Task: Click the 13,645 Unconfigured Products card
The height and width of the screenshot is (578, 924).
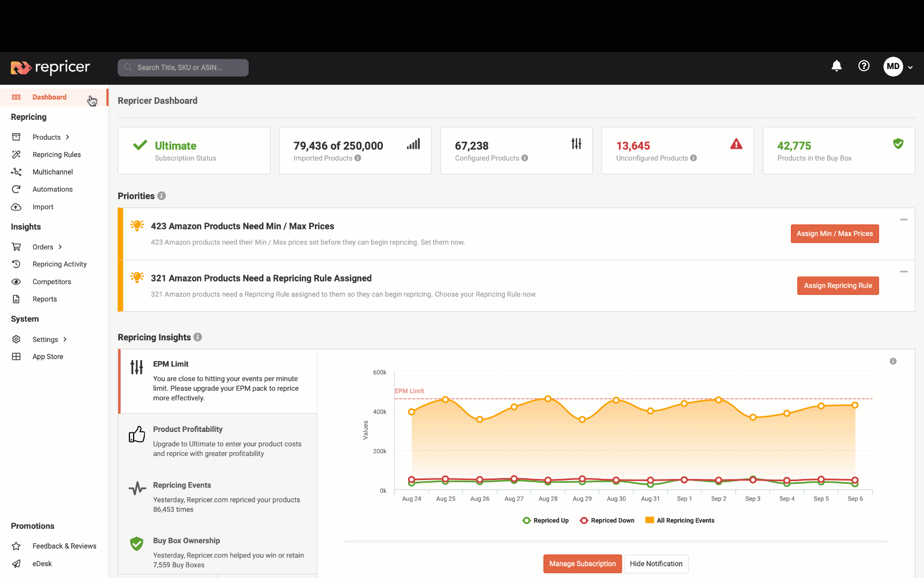Action: 677,150
